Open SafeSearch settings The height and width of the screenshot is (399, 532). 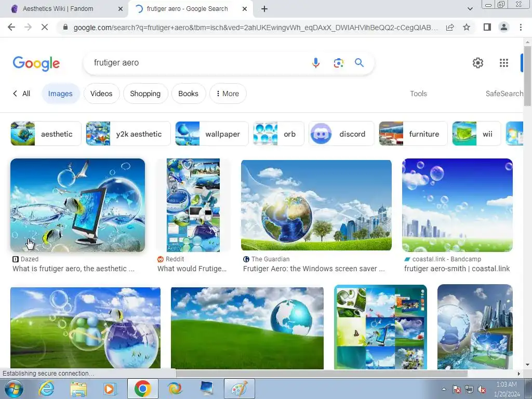pyautogui.click(x=504, y=94)
